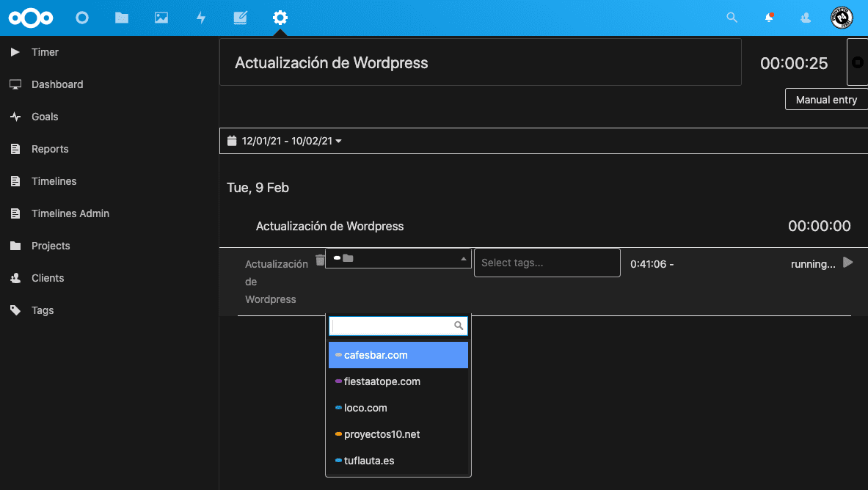Open the Notes pencil icon
This screenshot has width=868, height=490.
(x=240, y=18)
